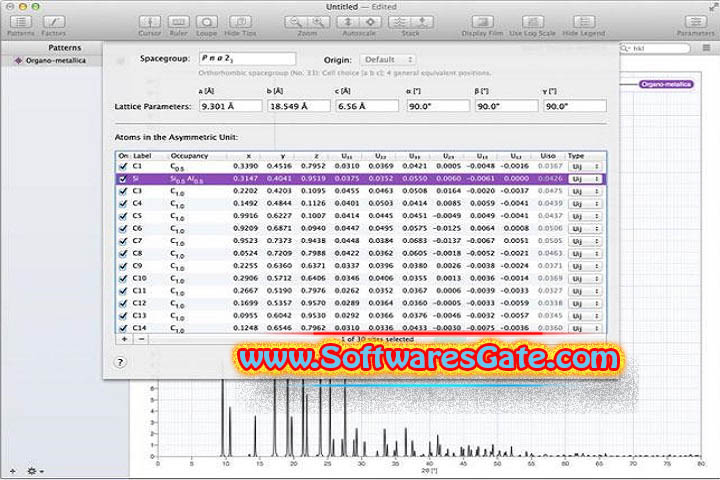Select the Loupe tool
This screenshot has height=480, width=720.
[x=207, y=22]
